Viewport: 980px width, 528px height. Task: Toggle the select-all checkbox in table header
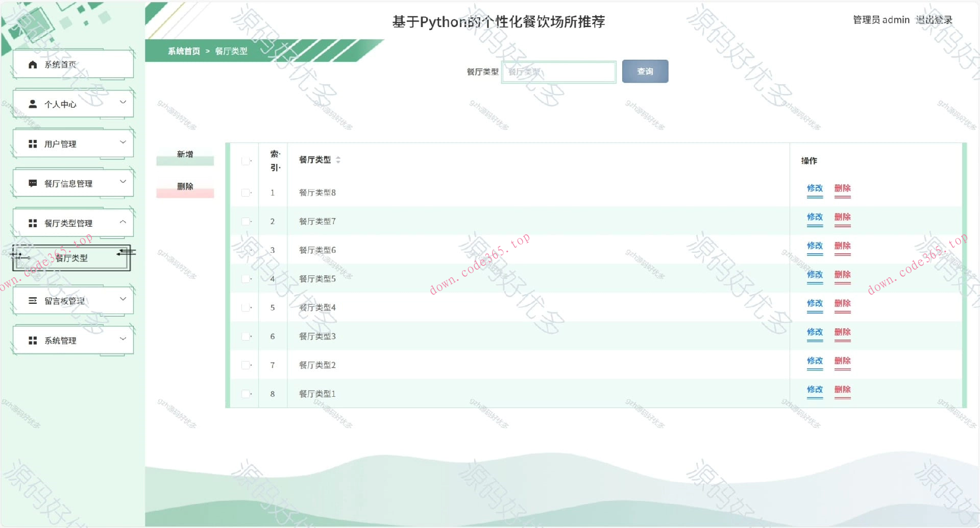[x=246, y=161]
